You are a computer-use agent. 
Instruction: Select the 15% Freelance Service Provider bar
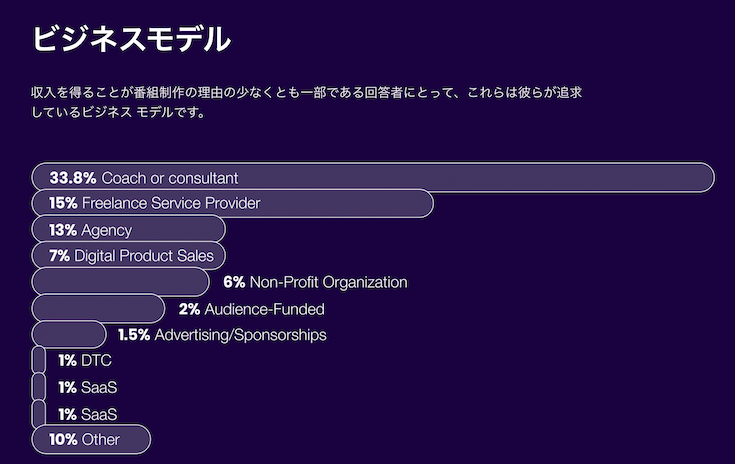pos(232,203)
